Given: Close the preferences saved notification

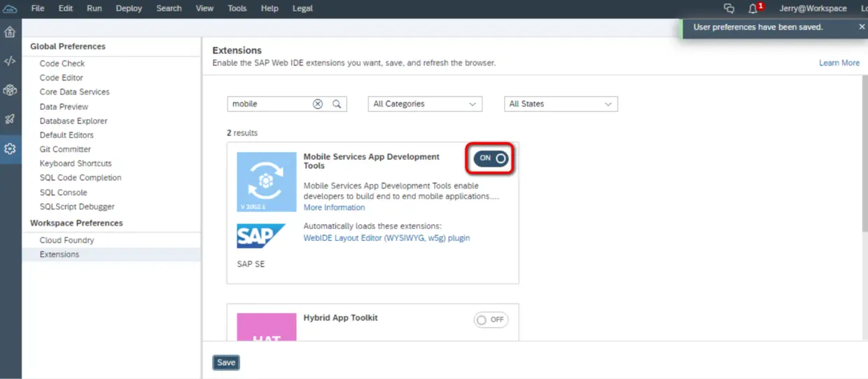Looking at the screenshot, I should [862, 27].
